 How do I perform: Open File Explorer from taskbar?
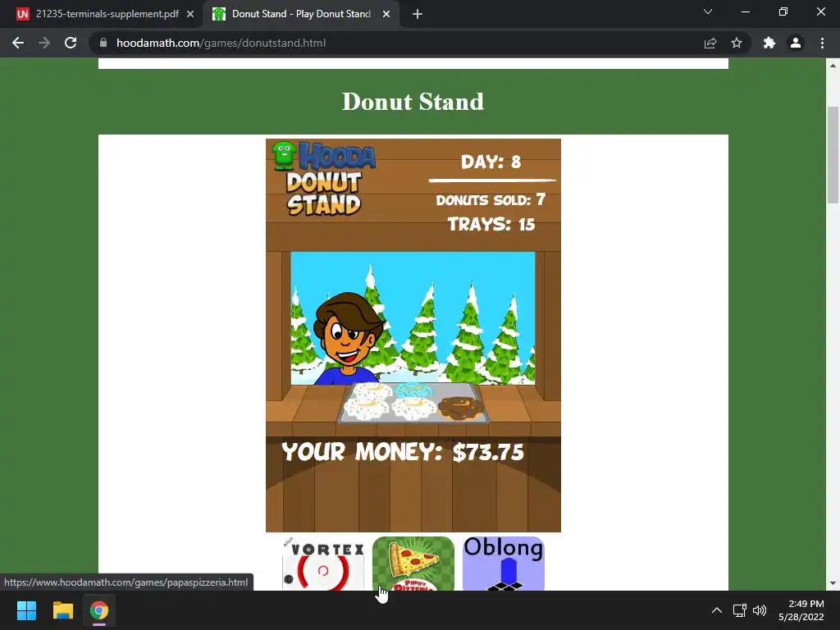(62, 610)
